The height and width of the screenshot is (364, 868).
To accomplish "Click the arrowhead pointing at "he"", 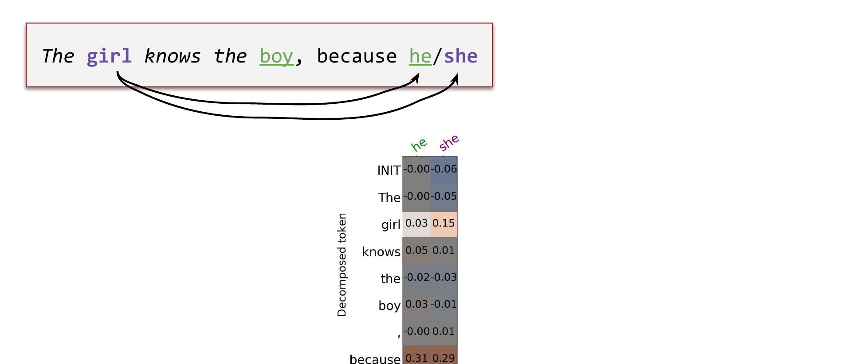I will point(416,78).
